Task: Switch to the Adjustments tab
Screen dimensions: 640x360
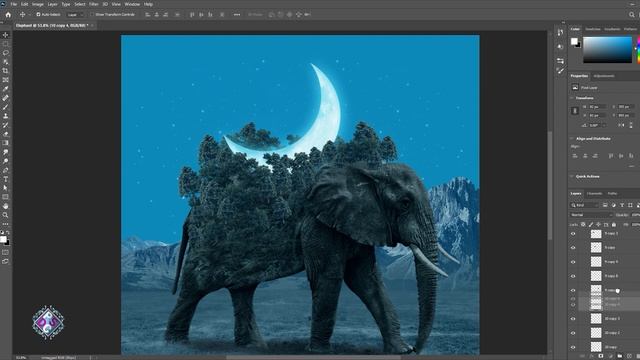Action: click(x=604, y=76)
